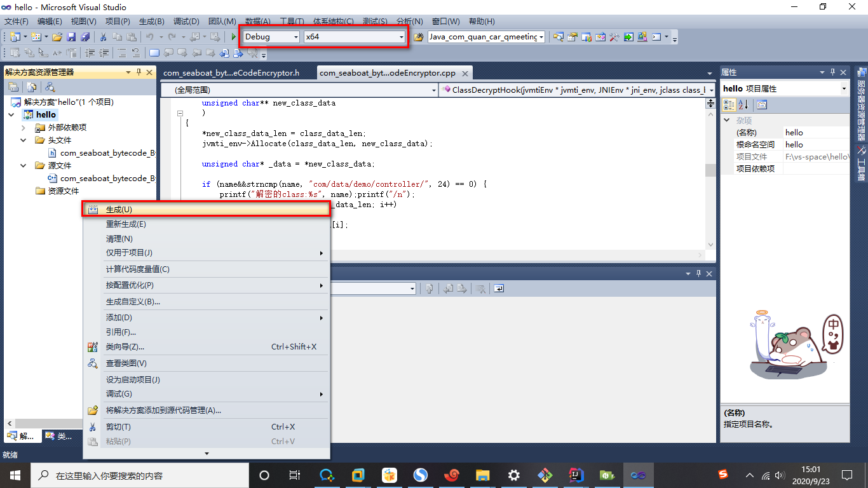The height and width of the screenshot is (488, 868).
Task: Toggle auto-hide pin on Solution Explorer
Action: (x=140, y=72)
